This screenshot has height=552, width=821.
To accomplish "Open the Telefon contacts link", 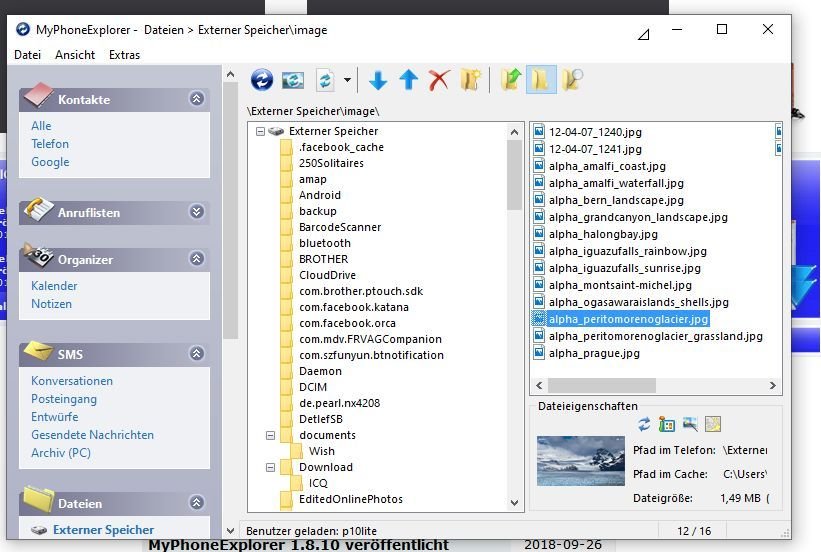I will [50, 143].
